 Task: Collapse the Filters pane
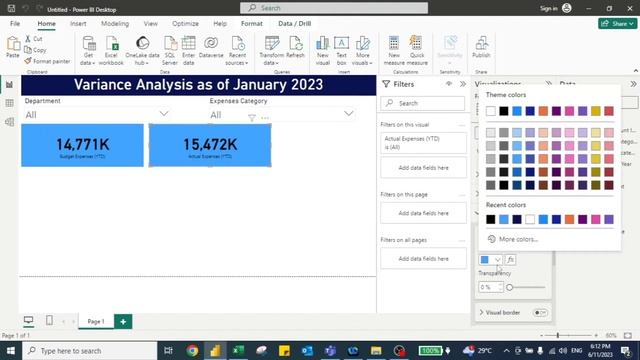point(463,84)
